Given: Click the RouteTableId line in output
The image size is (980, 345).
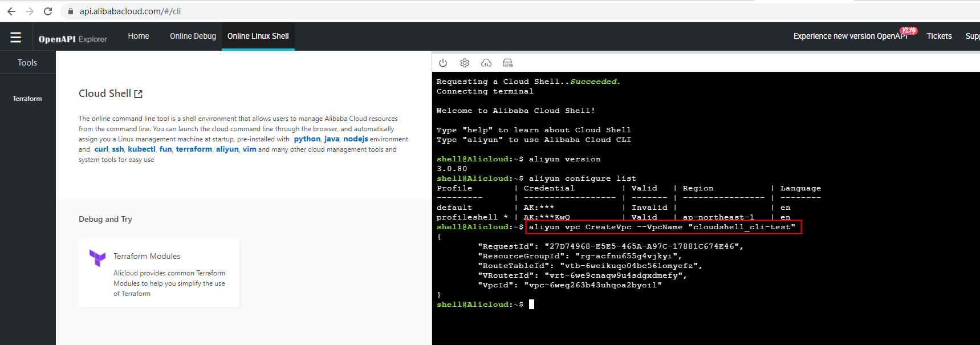Looking at the screenshot, I should (x=590, y=266).
